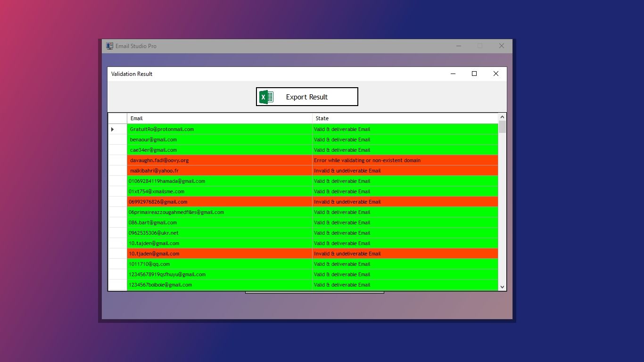
Task: Close the Validation Result dialog
Action: tap(495, 74)
